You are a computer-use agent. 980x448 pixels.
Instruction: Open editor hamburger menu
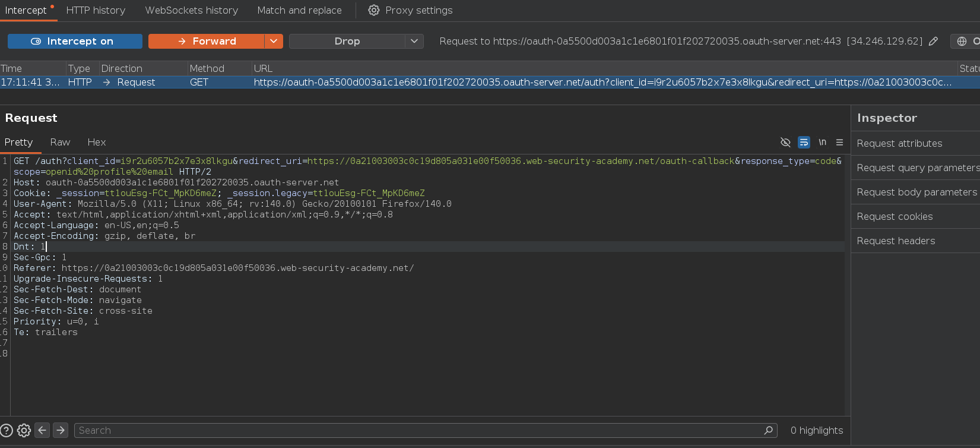839,142
